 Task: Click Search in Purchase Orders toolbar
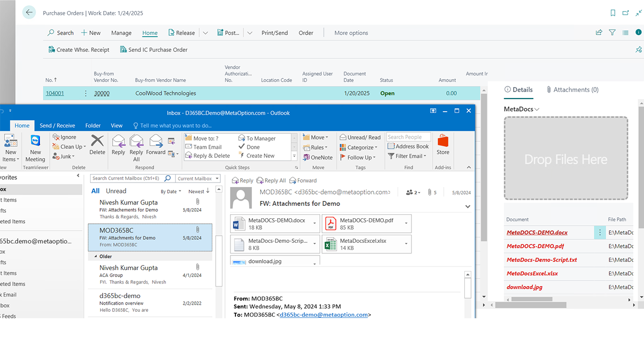[60, 33]
